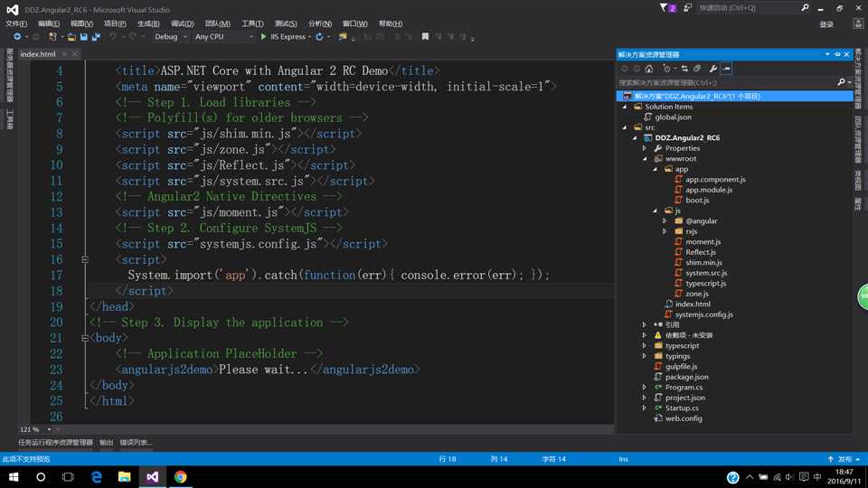Click the Cortana circle on taskbar

(41, 477)
